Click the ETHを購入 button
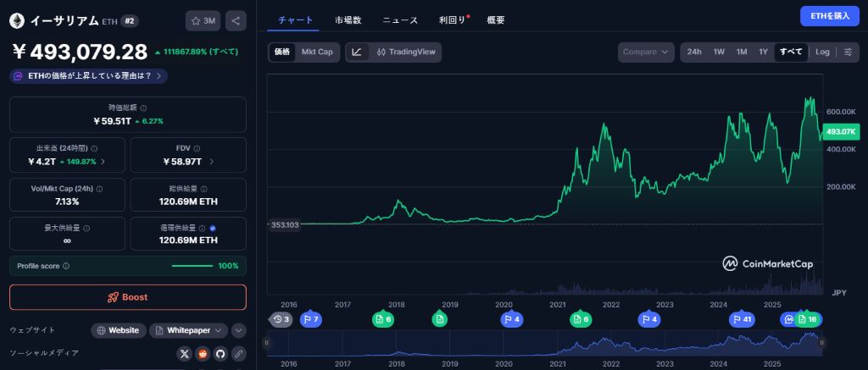Screen dimensions: 868x370 click(x=829, y=16)
